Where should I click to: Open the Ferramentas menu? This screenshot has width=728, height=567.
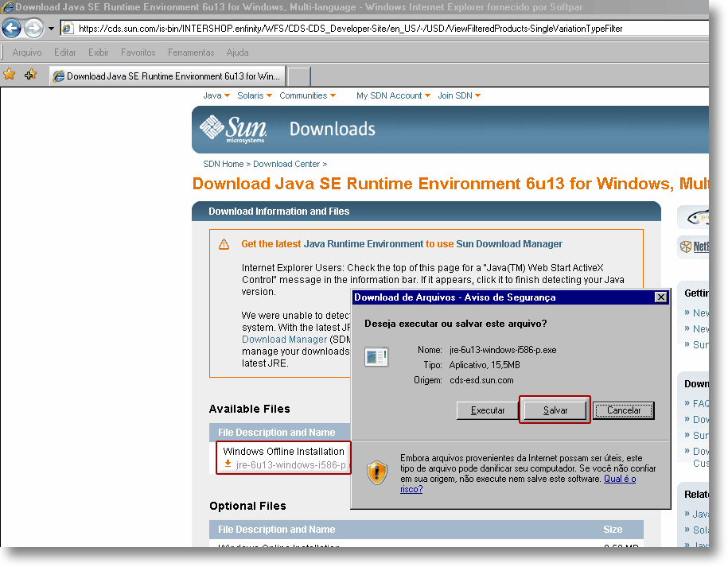coord(191,52)
